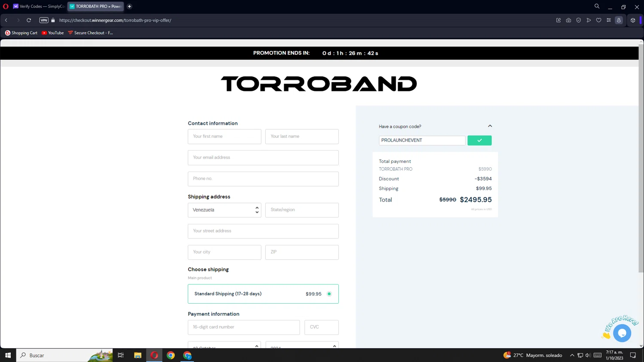
Task: Click the Your email address field
Action: (x=263, y=157)
